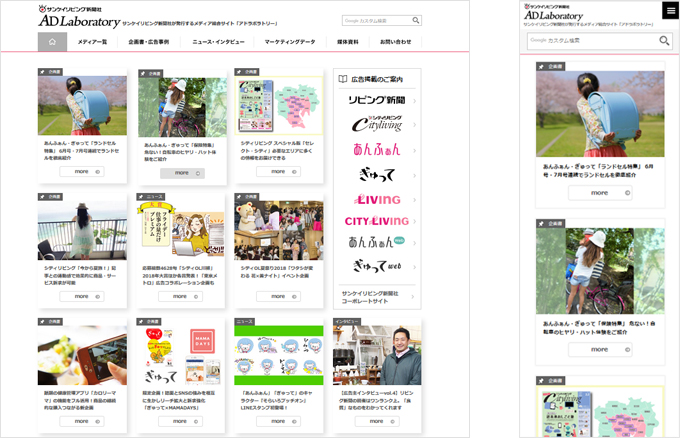Click more on the blue school backpack card
680x438 pixels.
click(x=82, y=172)
